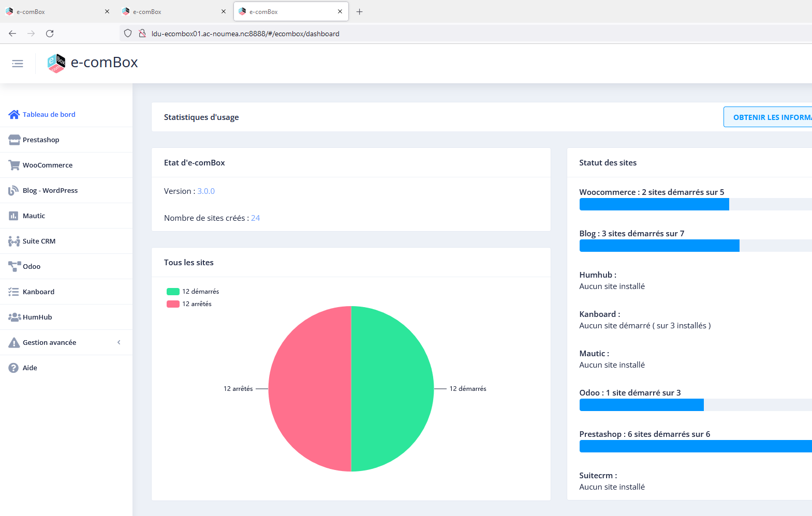Toggle the hamburger sidebar menu
Viewport: 812px width, 516px height.
point(18,64)
